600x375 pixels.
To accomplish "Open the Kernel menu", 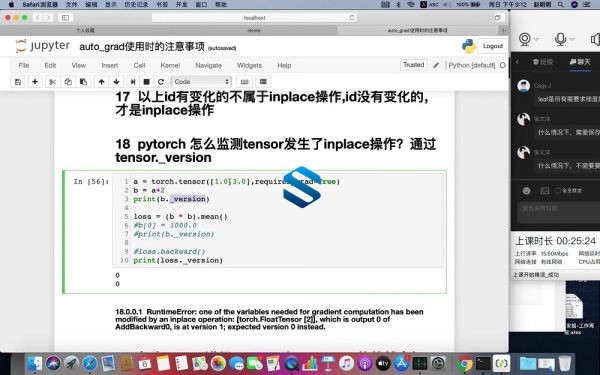I will [x=170, y=65].
